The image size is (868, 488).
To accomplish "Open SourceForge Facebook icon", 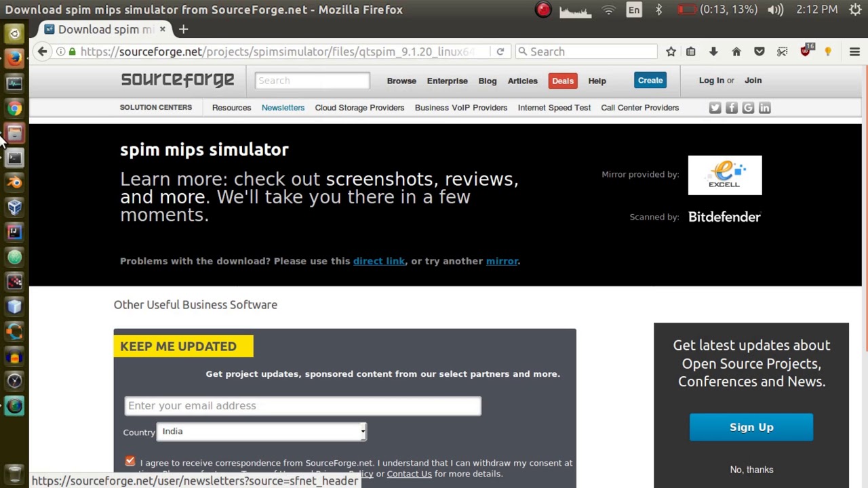I will coord(732,108).
